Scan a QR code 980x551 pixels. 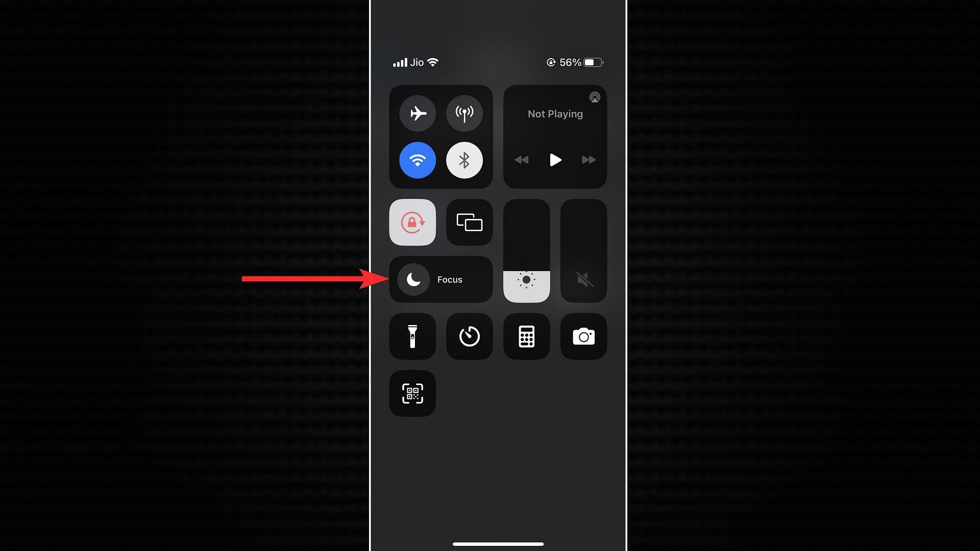click(412, 393)
